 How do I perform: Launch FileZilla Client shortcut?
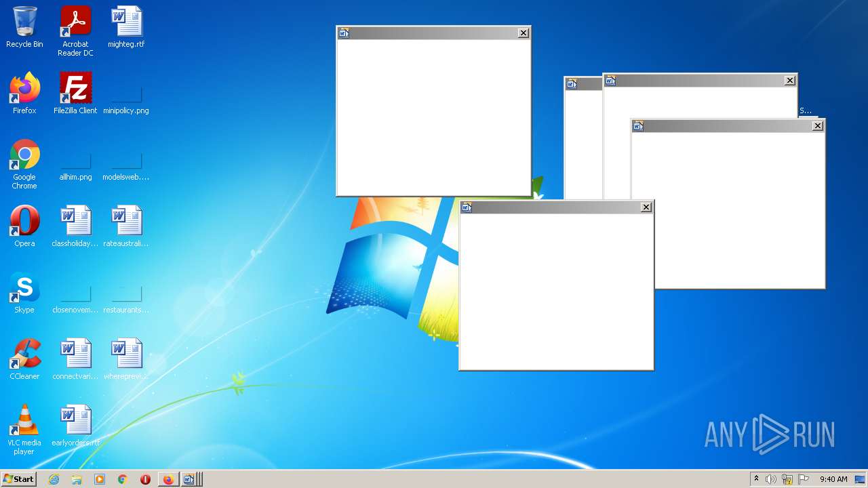click(75, 94)
